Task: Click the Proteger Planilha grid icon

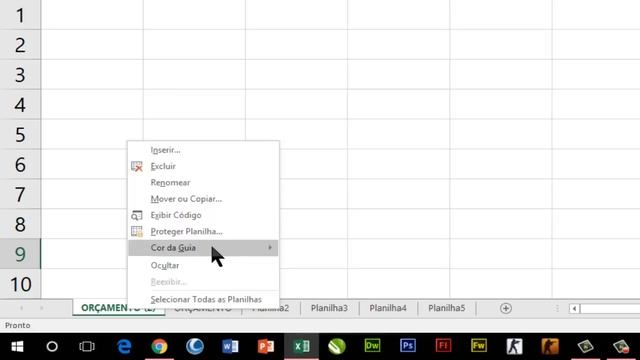Action: (137, 231)
